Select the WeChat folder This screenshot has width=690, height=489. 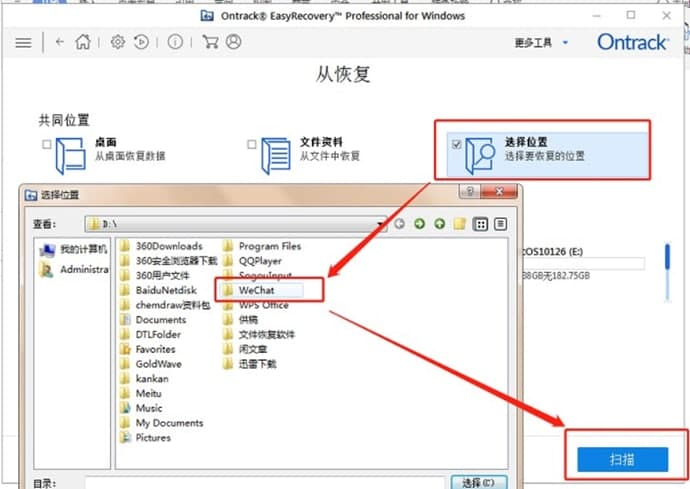262,290
